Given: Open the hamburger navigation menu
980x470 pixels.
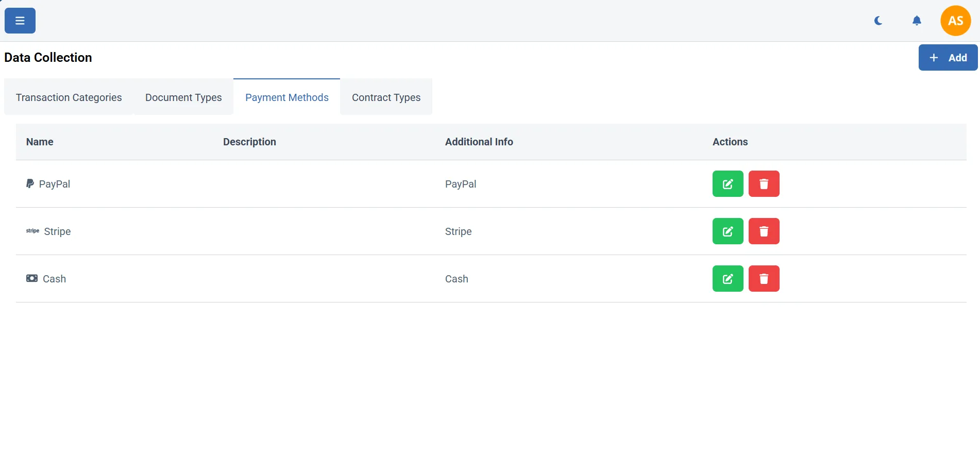Looking at the screenshot, I should (19, 21).
